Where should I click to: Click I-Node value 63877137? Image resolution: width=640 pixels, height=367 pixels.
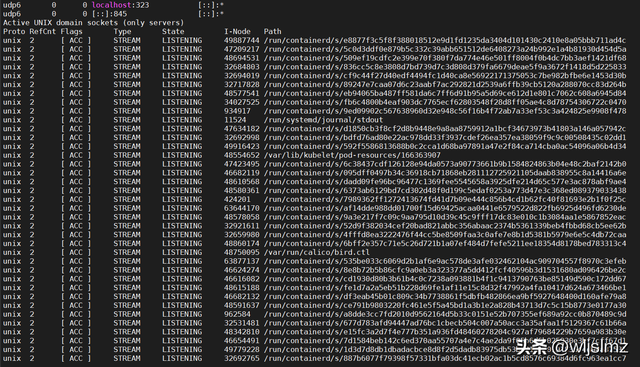(242, 261)
